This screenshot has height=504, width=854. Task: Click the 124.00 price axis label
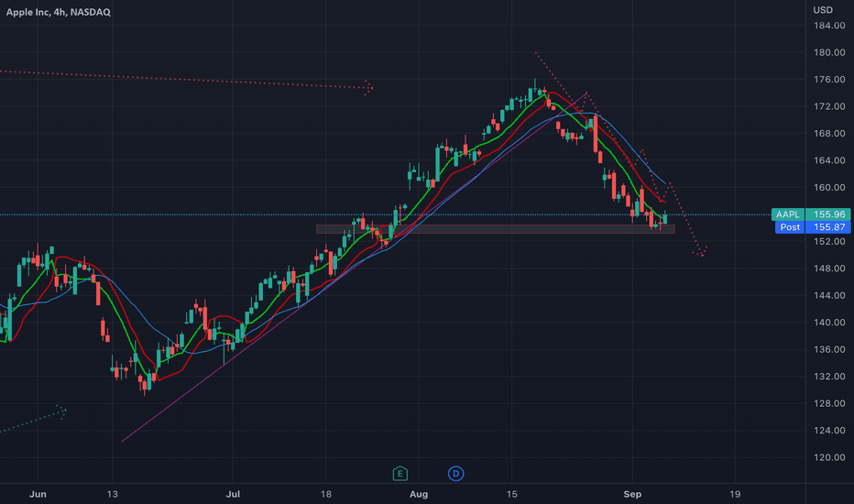pyautogui.click(x=829, y=431)
